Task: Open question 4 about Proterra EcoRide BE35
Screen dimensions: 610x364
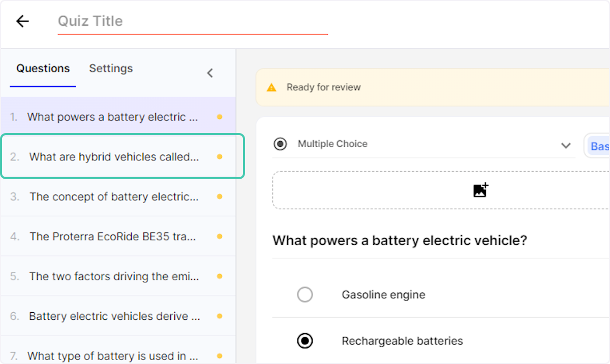Action: [x=112, y=237]
